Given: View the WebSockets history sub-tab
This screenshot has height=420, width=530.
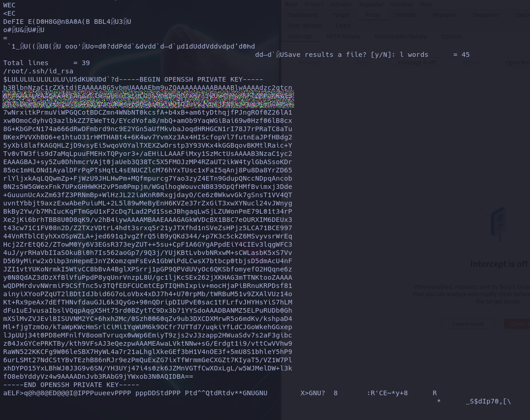Looking at the screenshot, I should pyautogui.click(x=401, y=37).
